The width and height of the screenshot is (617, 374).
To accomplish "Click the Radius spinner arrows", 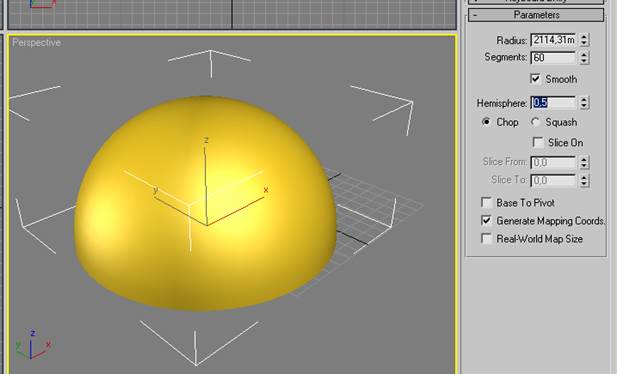I will click(584, 40).
